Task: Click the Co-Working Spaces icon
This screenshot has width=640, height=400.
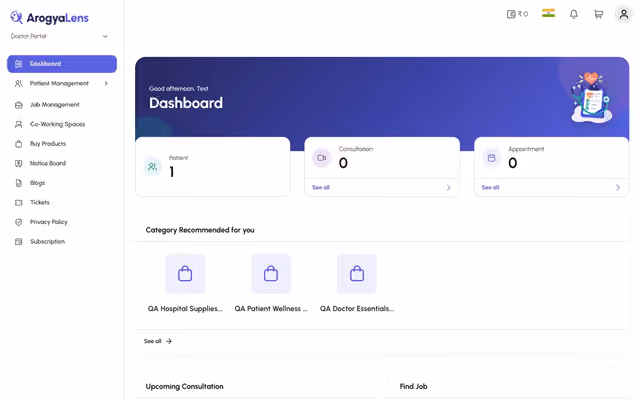Action: tap(18, 124)
